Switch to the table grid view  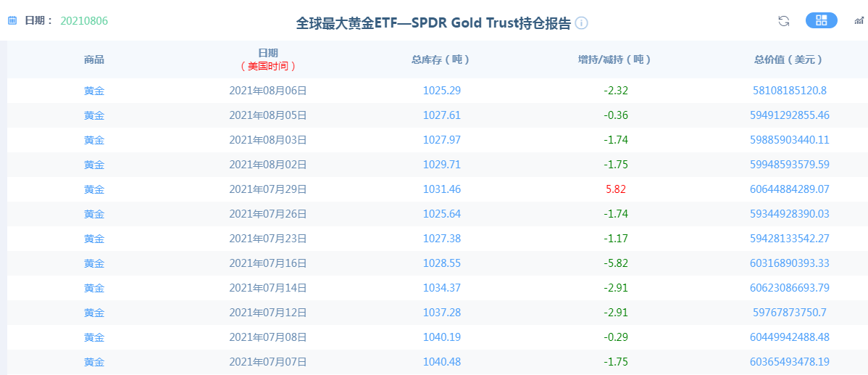822,20
